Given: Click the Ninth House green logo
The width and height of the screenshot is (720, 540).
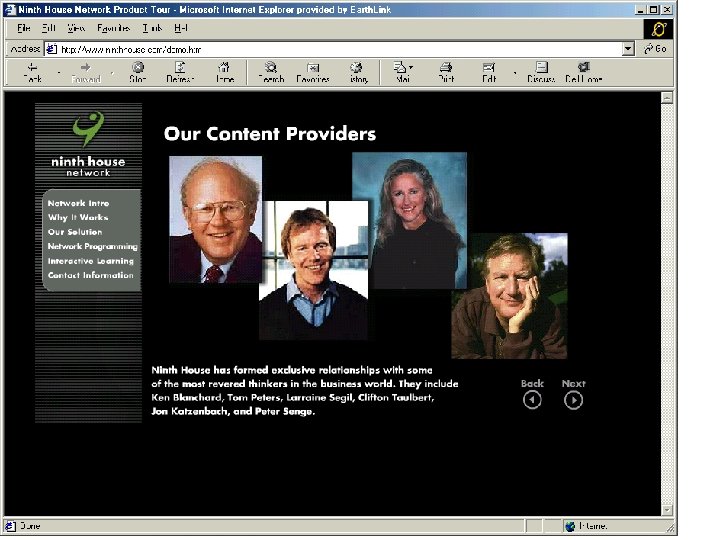Looking at the screenshot, I should (88, 129).
